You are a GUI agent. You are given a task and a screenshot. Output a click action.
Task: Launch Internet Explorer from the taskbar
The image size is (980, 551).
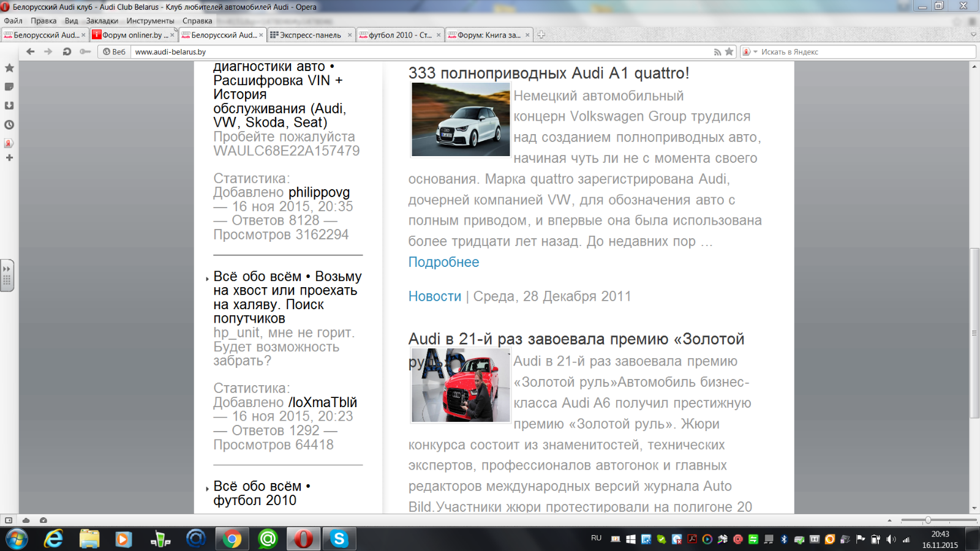pyautogui.click(x=54, y=539)
